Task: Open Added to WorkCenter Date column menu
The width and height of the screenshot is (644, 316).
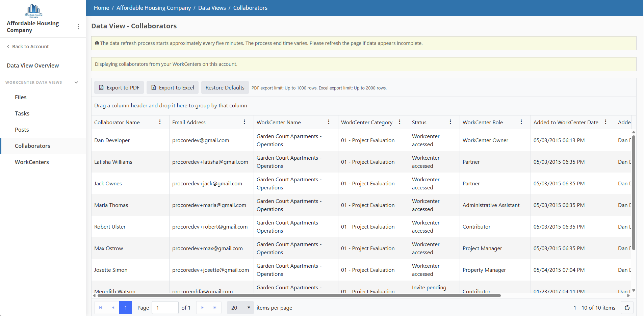Action: [606, 122]
